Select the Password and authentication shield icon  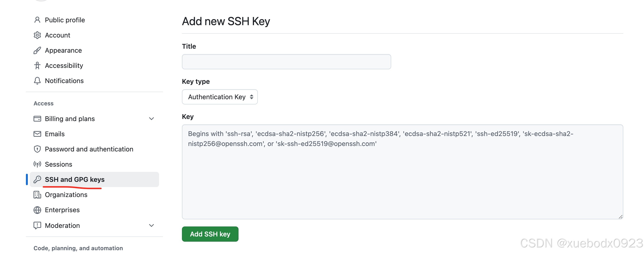coord(38,149)
